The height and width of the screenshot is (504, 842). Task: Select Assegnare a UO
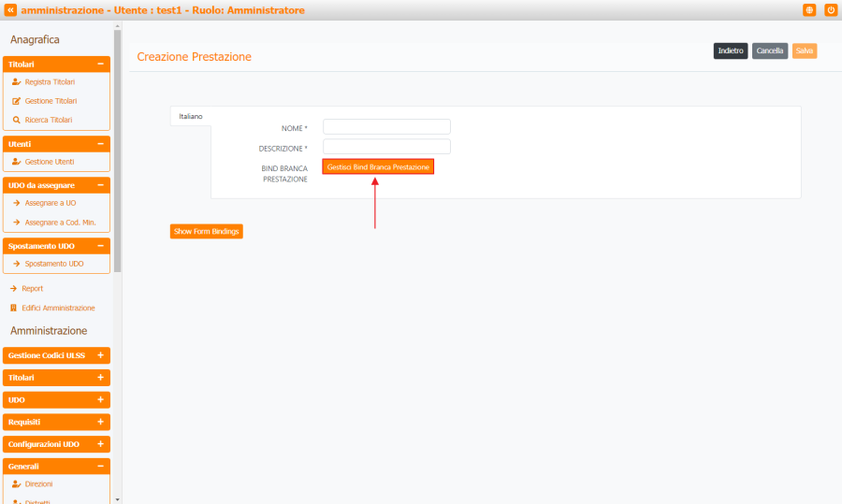(51, 203)
